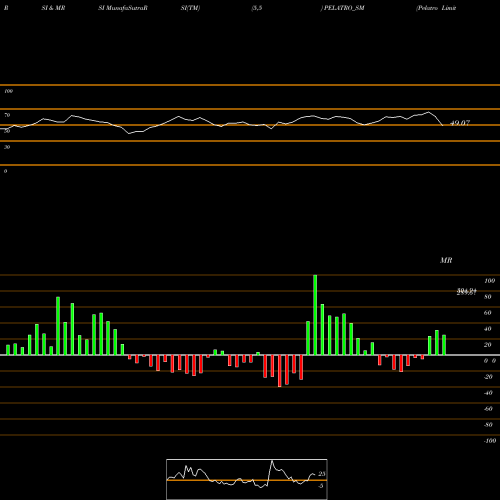Click the value 23 in mini chart
Viewport: 500px width, 500px height.
tap(322, 474)
